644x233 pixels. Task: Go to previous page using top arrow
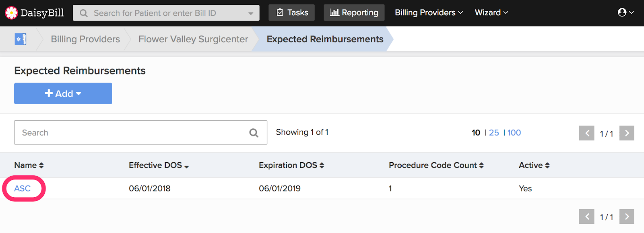click(587, 133)
